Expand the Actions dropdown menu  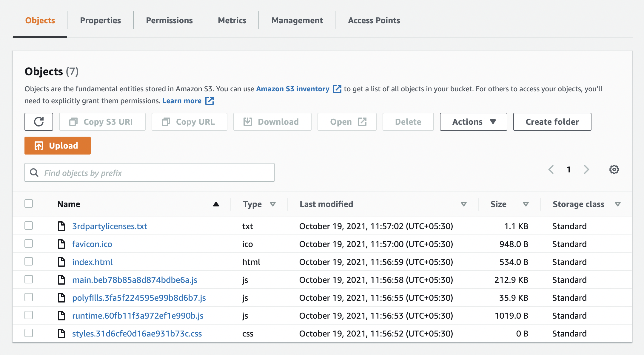(x=473, y=122)
